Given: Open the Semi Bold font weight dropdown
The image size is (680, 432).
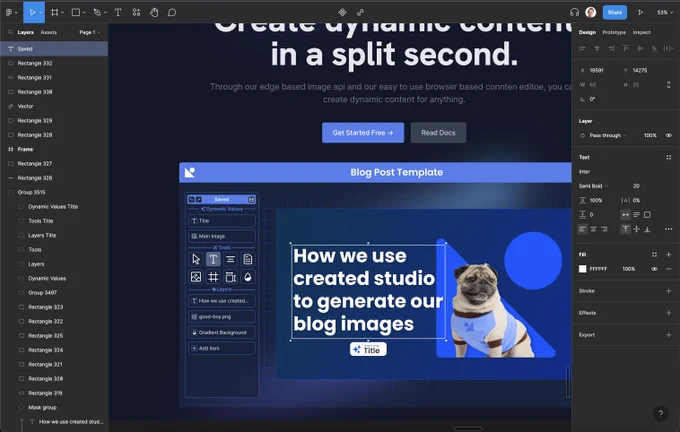Looking at the screenshot, I should point(593,186).
